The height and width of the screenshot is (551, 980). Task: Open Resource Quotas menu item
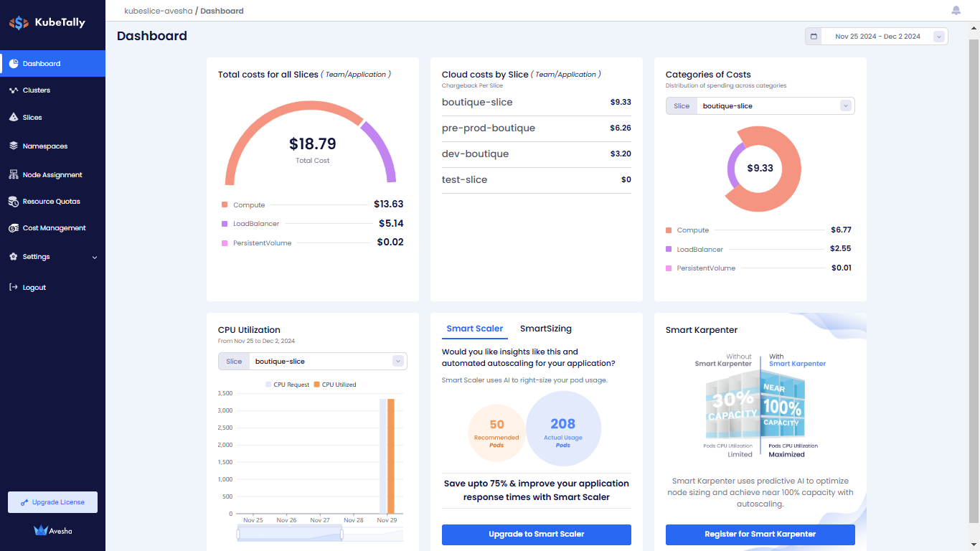52,202
